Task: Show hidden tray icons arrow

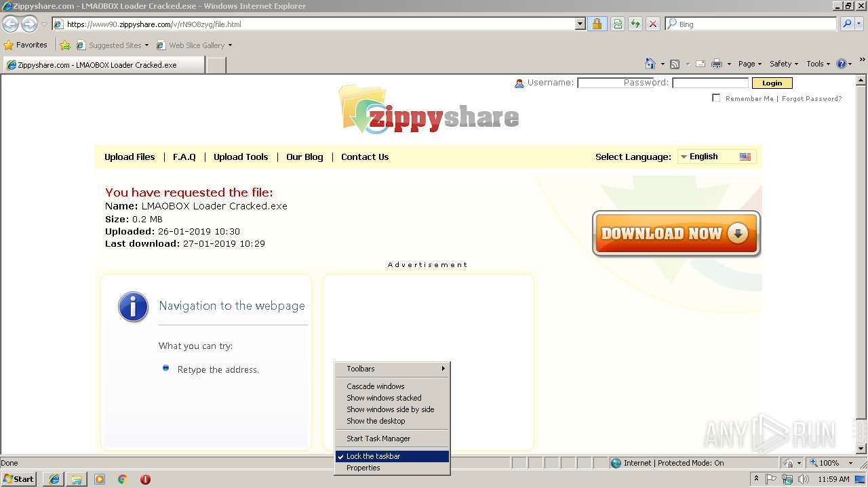Action: [x=756, y=479]
